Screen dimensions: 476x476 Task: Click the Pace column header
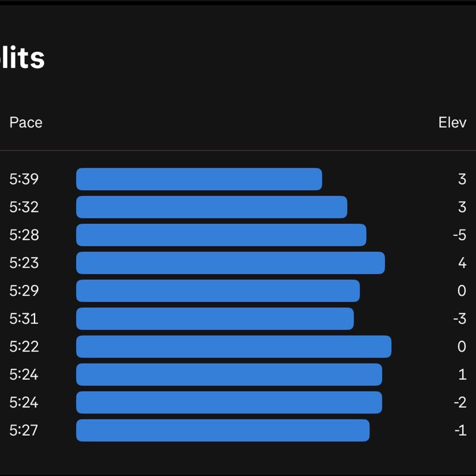[26, 123]
